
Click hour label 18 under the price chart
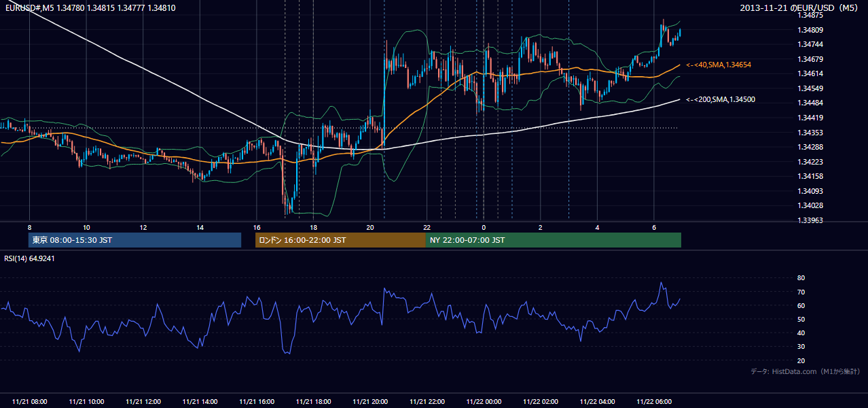[x=313, y=227]
